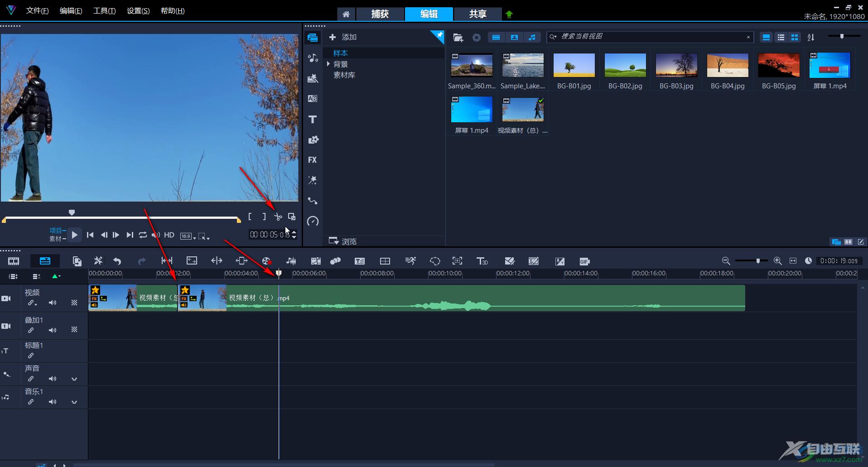This screenshot has height=467, width=868.
Task: Open the sound mixer tool
Action: click(291, 261)
